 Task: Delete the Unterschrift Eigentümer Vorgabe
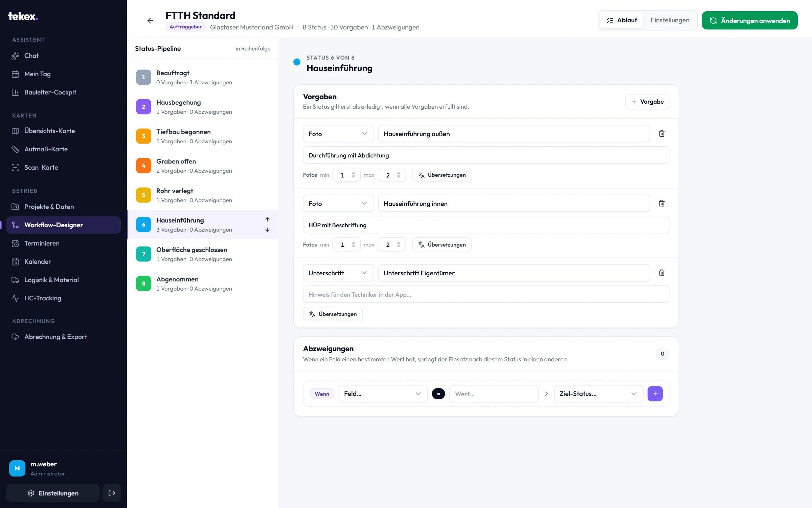pyautogui.click(x=662, y=273)
